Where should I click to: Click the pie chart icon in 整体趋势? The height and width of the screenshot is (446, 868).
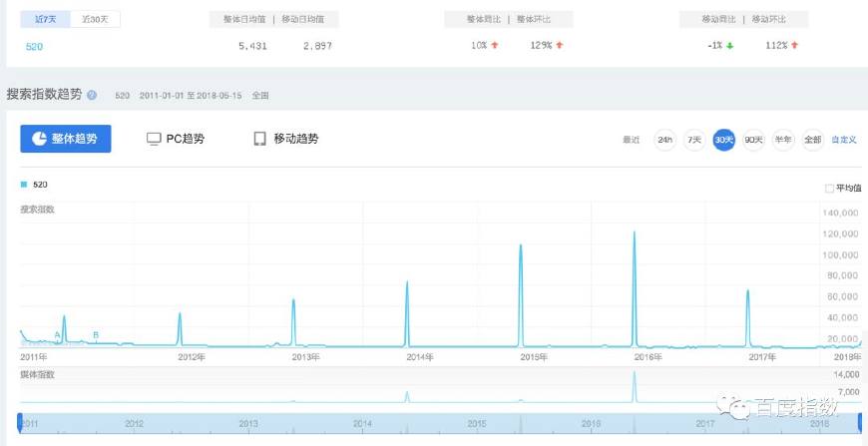[x=39, y=139]
